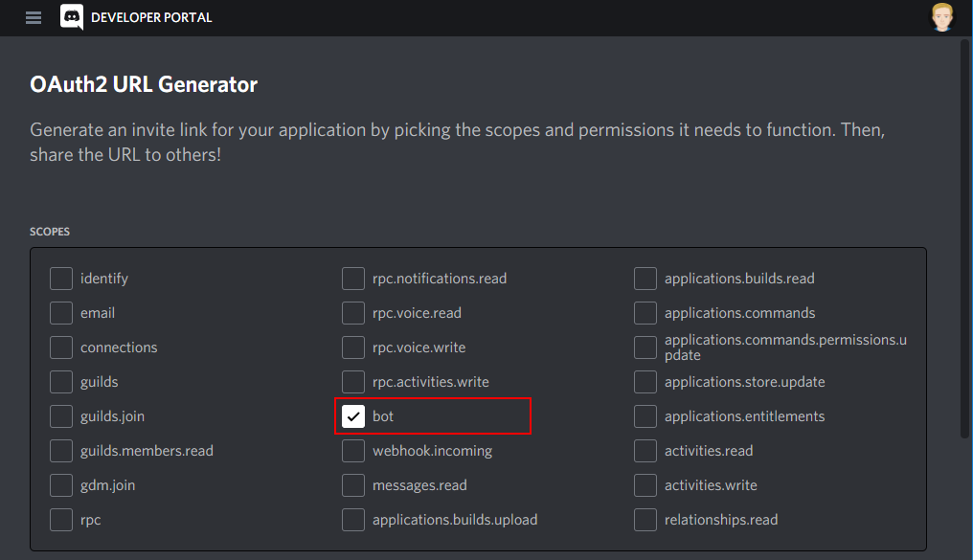
Task: Enable applications.commands.permissions.update scope
Action: [x=645, y=347]
